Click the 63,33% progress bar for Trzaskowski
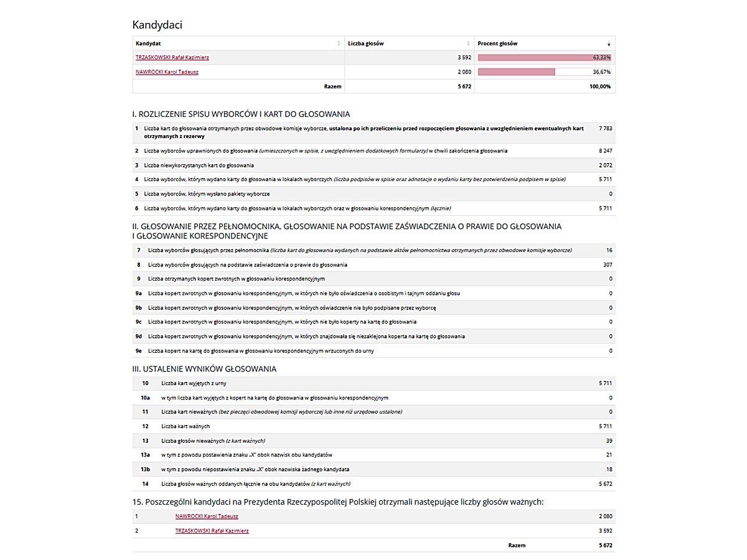The image size is (747, 560). [544, 58]
